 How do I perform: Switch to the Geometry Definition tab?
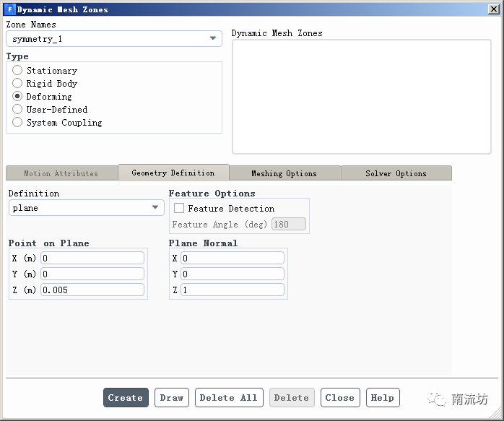(173, 173)
